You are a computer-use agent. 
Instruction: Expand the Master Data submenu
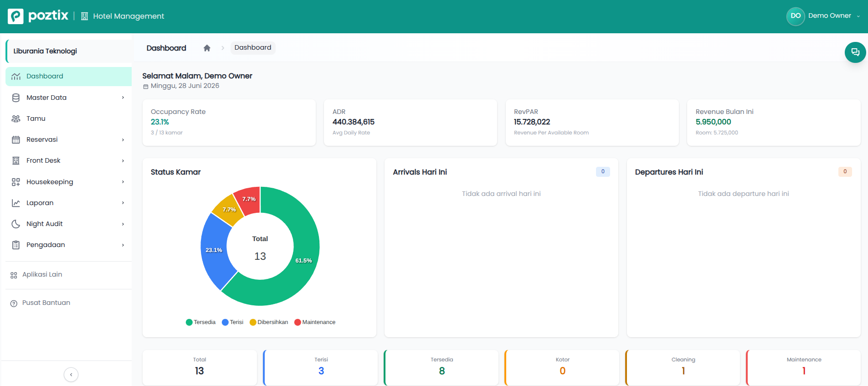(68, 98)
